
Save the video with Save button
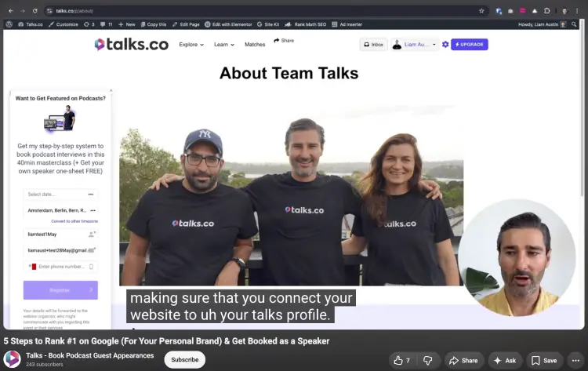pos(545,361)
